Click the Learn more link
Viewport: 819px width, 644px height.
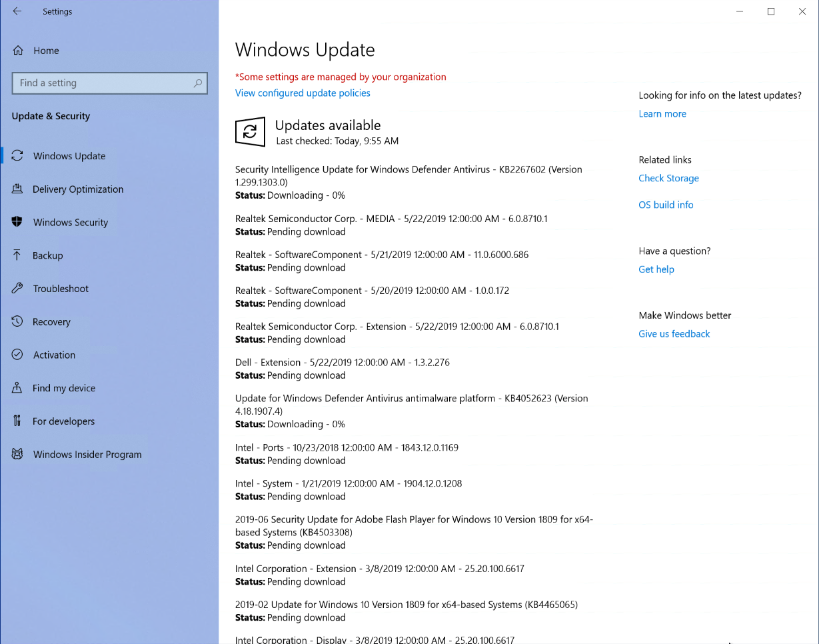pos(662,114)
